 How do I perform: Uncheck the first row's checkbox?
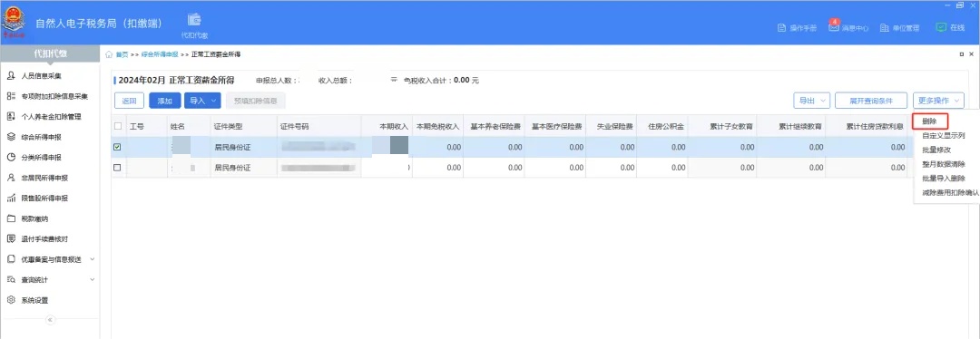coord(117,148)
